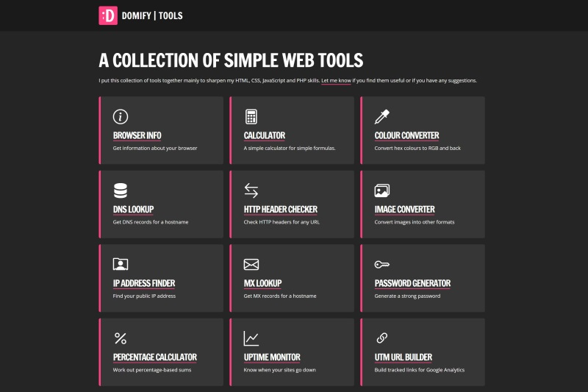Screen dimensions: 588x392
Task: Open the Browser Info heading link
Action: (137, 135)
